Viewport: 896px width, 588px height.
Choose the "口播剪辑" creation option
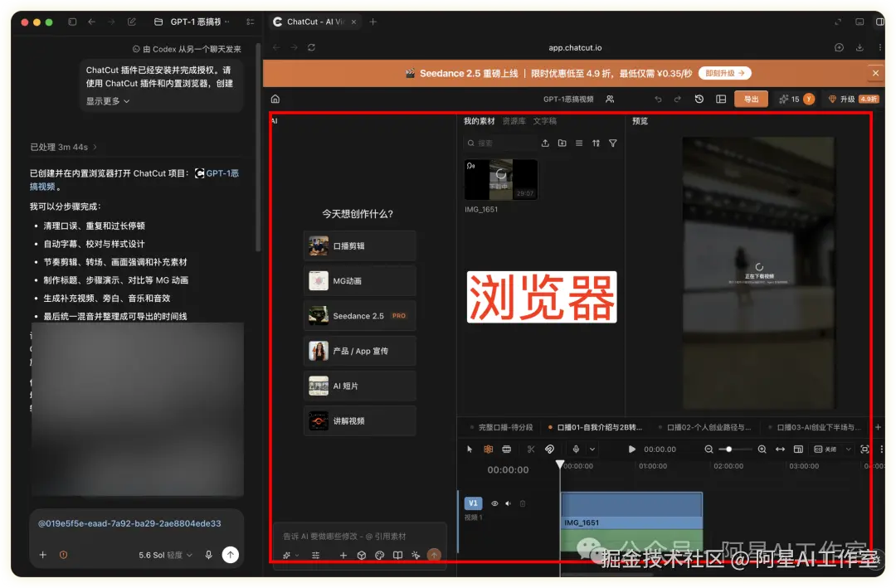[359, 245]
